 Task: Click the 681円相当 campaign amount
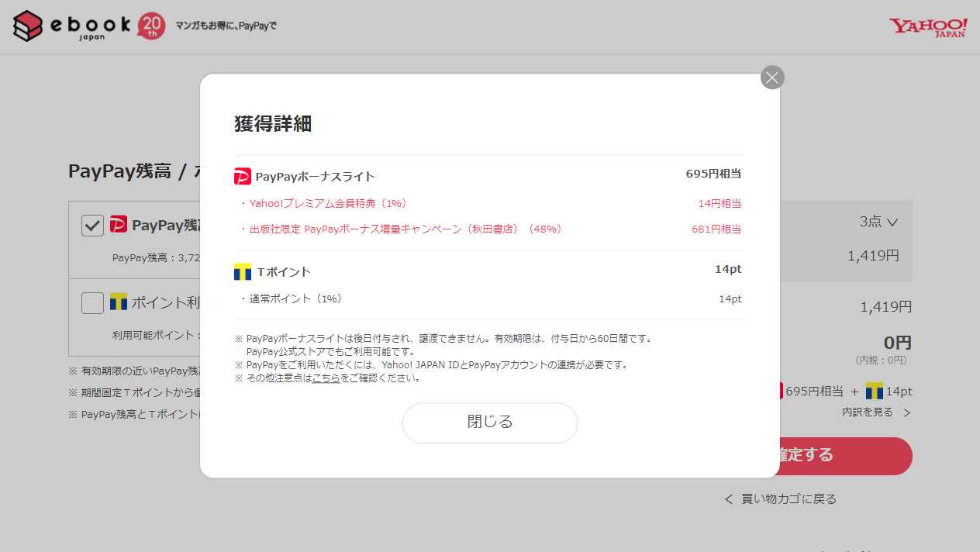[x=716, y=229]
